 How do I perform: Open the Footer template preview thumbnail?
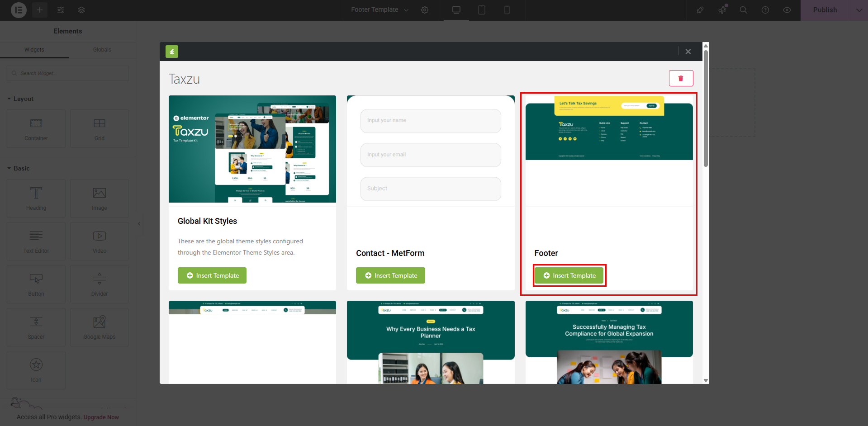point(609,151)
